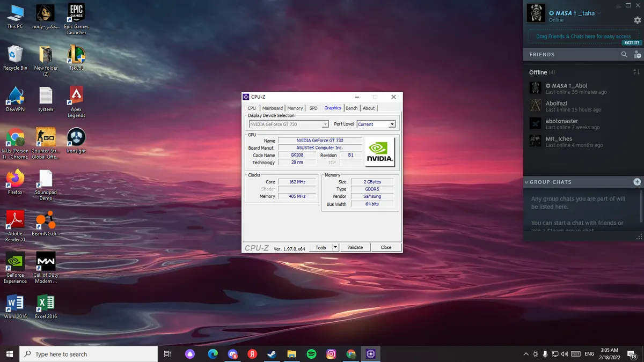Click the add friend icon
This screenshot has width=644, height=362.
(637, 55)
